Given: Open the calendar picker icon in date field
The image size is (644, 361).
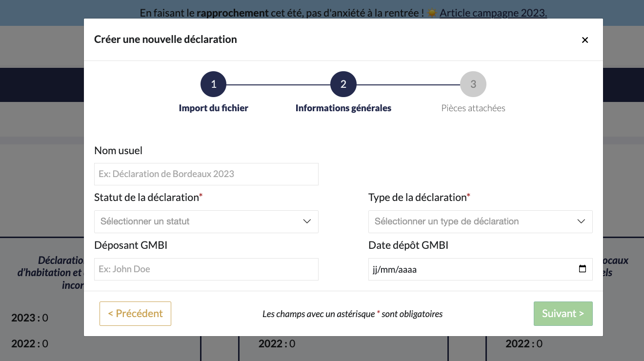Looking at the screenshot, I should pyautogui.click(x=582, y=269).
